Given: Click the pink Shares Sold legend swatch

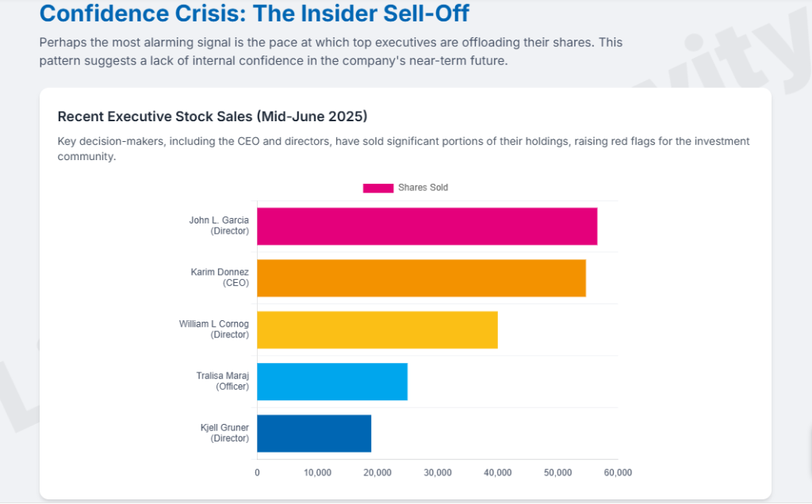Looking at the screenshot, I should click(378, 188).
